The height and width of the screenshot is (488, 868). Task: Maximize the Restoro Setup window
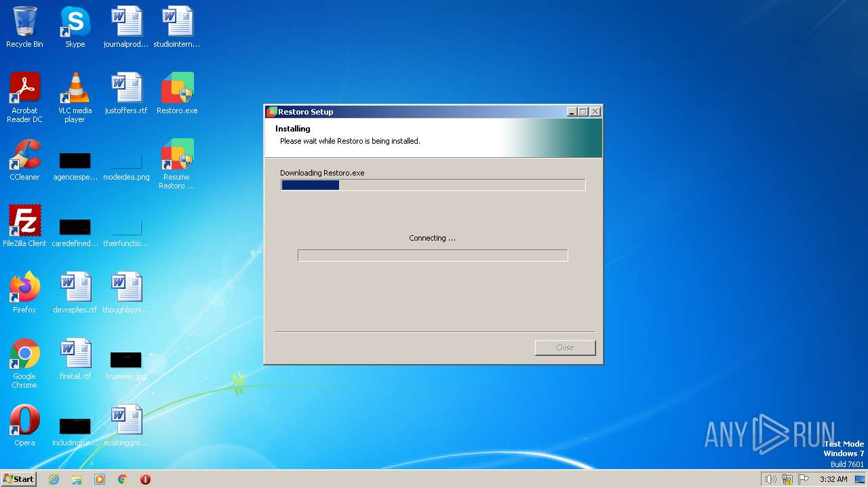coord(583,112)
